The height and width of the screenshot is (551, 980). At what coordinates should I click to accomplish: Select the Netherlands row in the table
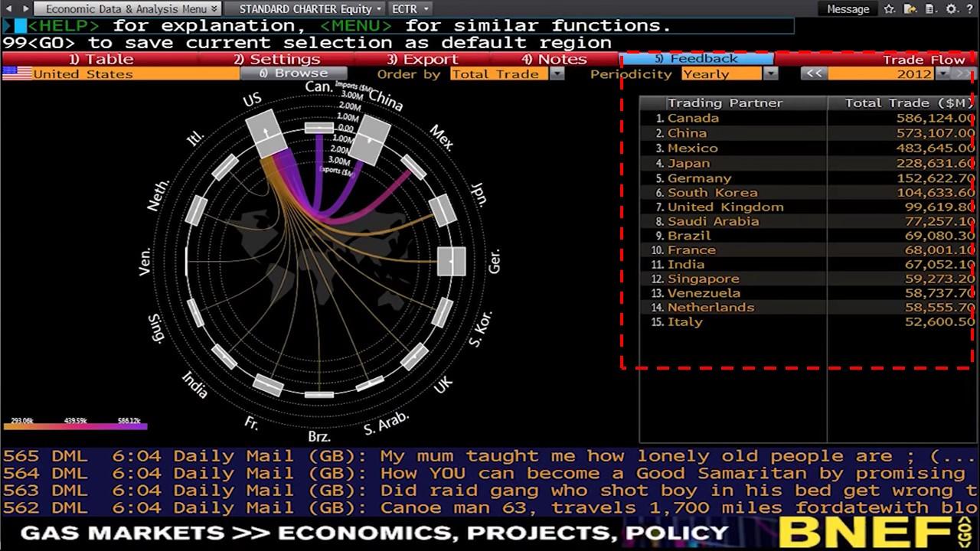tap(808, 308)
